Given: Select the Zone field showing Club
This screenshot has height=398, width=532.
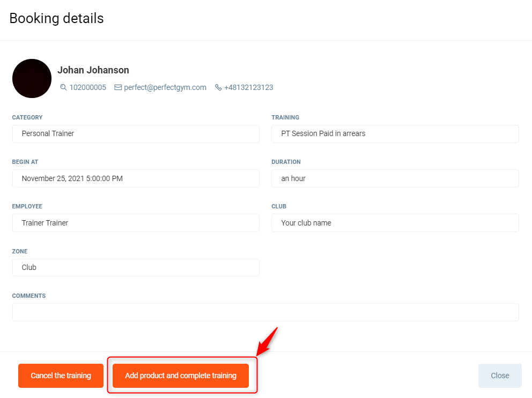Looking at the screenshot, I should click(x=136, y=267).
